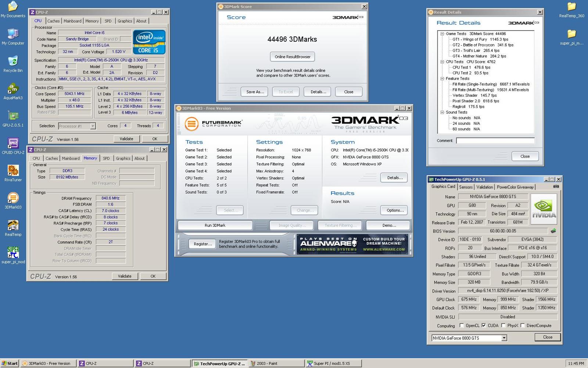Click Online ResultBrowser button
Image resolution: width=588 pixels, height=368 pixels.
pyautogui.click(x=293, y=57)
